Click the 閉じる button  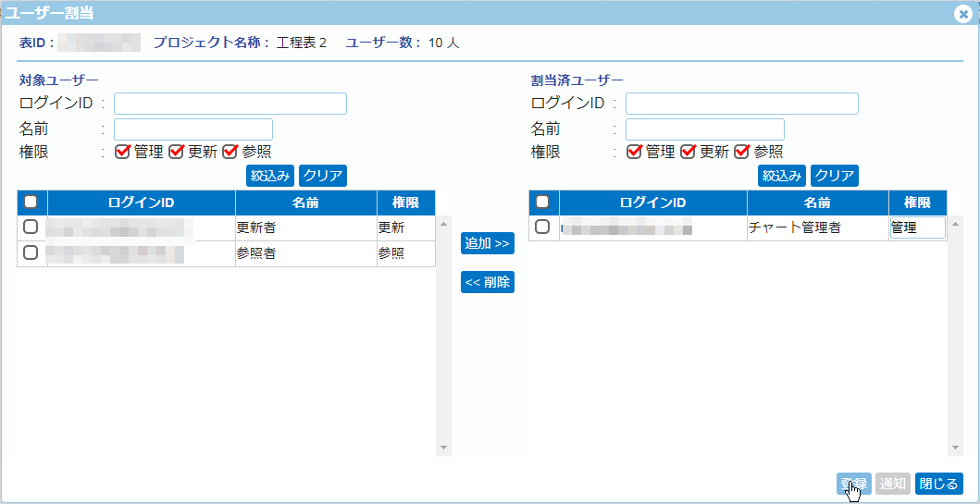(938, 484)
